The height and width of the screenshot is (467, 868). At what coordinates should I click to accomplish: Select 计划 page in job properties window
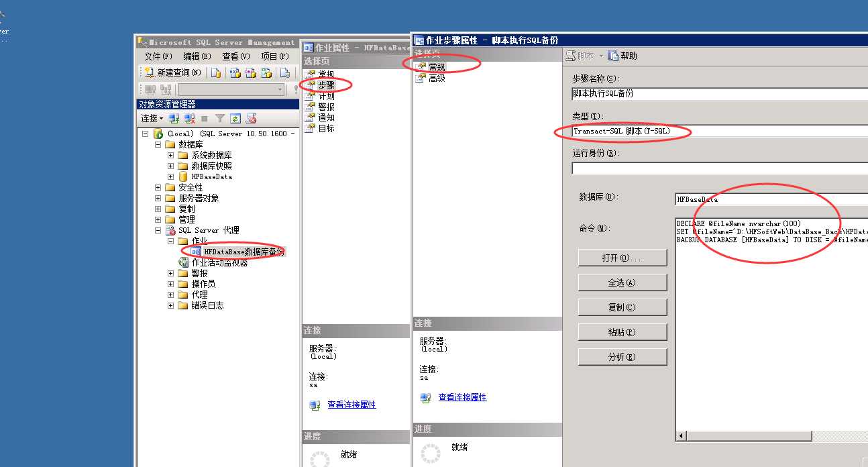coord(326,96)
